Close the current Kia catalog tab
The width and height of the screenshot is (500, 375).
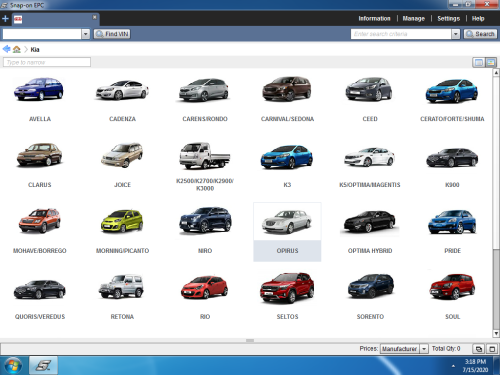point(95,17)
